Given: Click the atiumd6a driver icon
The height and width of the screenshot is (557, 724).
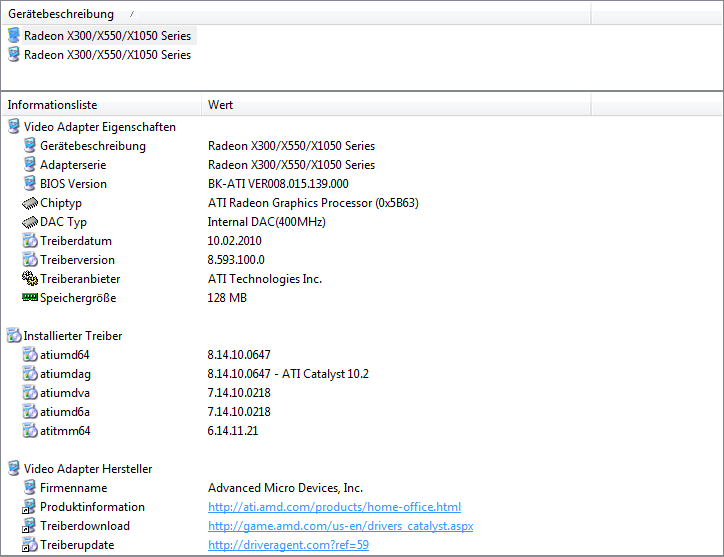Looking at the screenshot, I should [30, 412].
